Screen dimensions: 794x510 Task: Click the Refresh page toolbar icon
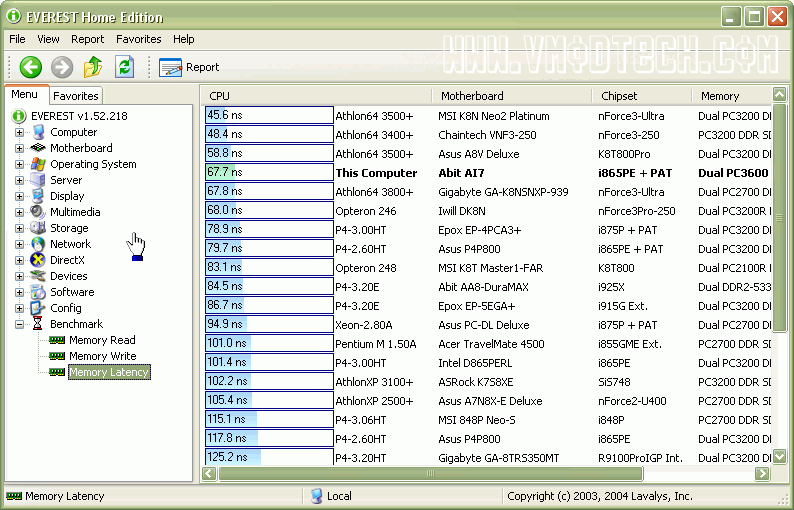[x=124, y=67]
